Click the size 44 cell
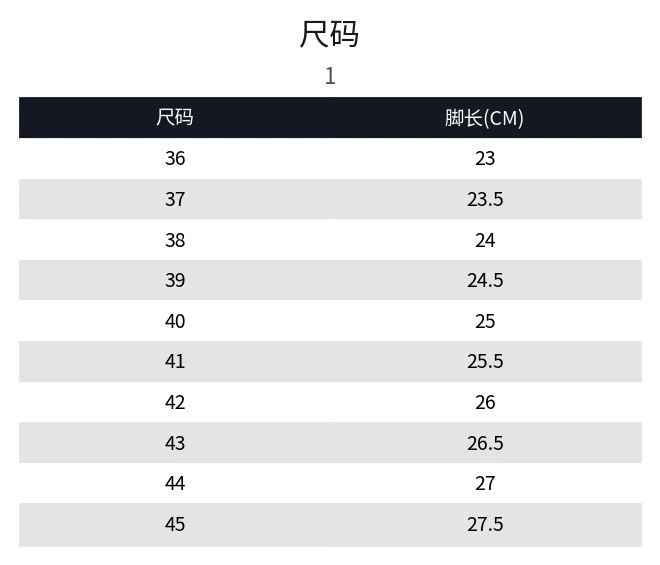The image size is (660, 565). click(175, 483)
